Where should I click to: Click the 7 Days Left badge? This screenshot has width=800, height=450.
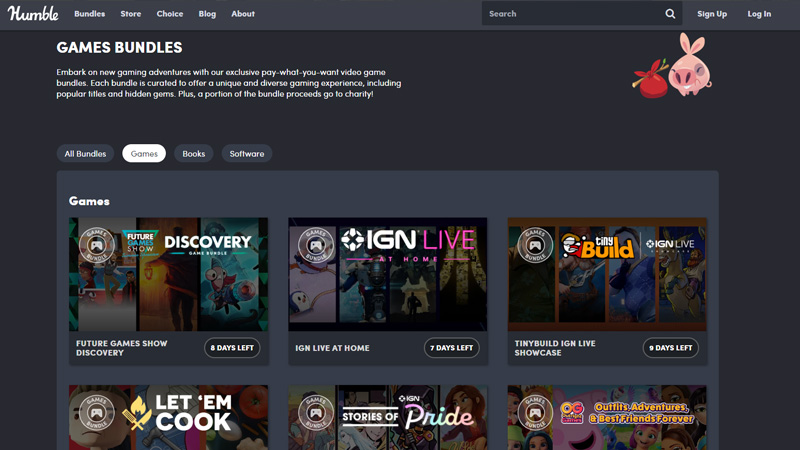click(452, 348)
